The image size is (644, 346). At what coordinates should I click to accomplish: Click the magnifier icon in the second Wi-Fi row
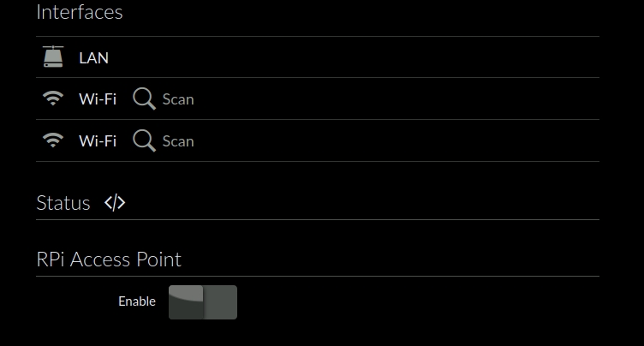145,141
